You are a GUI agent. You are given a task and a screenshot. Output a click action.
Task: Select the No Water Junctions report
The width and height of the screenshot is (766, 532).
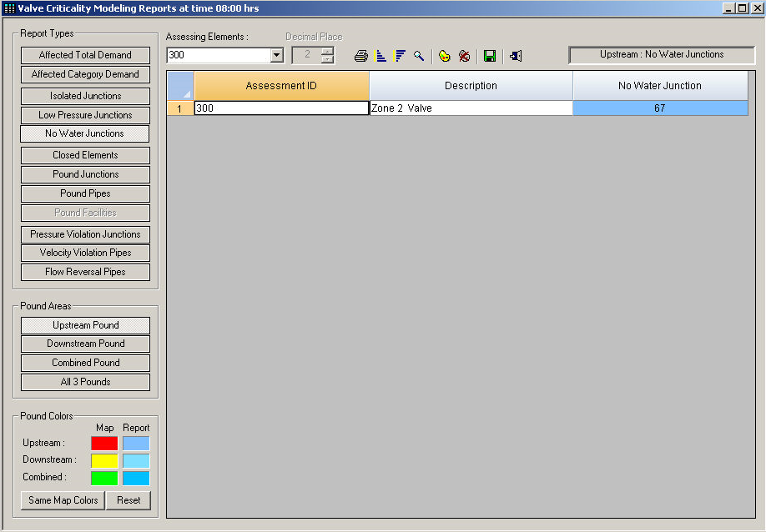point(84,133)
